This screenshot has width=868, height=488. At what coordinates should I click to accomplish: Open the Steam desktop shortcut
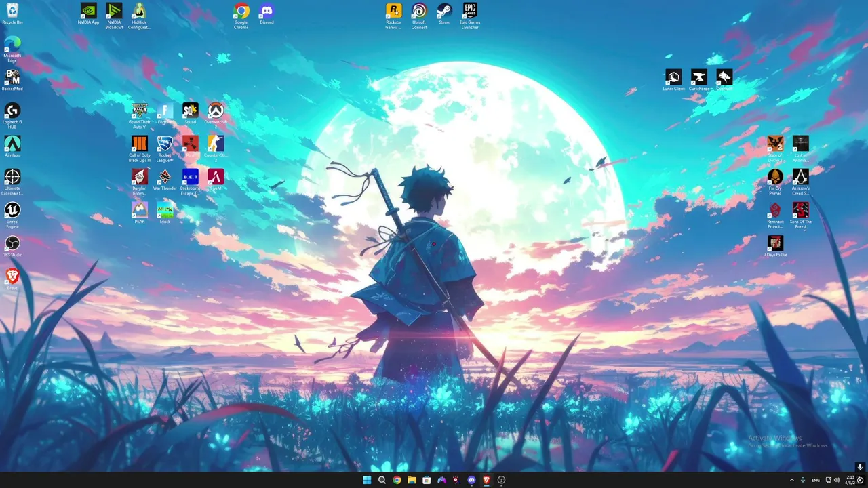(444, 14)
